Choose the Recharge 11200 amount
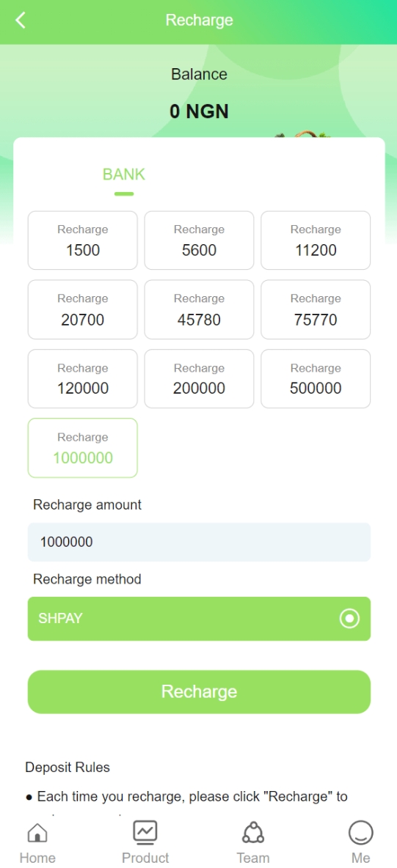Screen dimensions: 397x868 tap(316, 240)
